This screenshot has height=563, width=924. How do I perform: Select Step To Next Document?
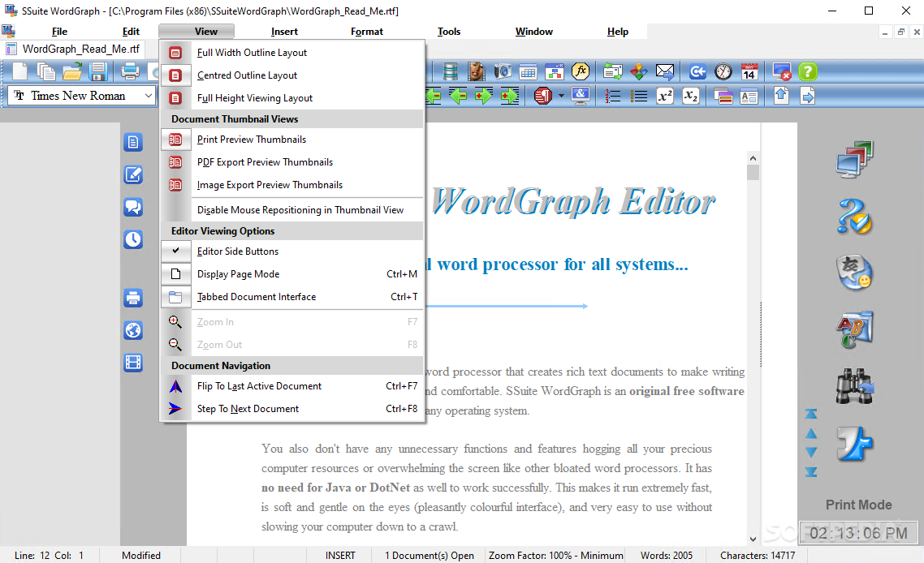[292, 409]
